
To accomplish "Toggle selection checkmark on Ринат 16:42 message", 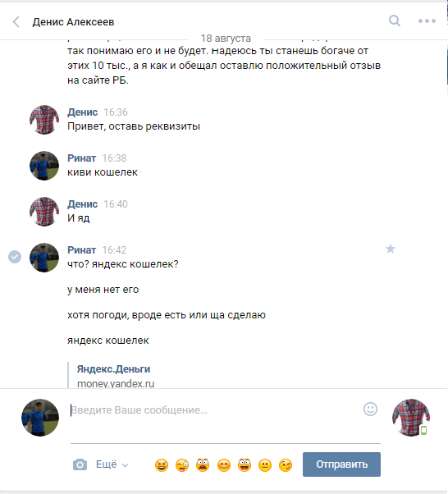I will 15,257.
